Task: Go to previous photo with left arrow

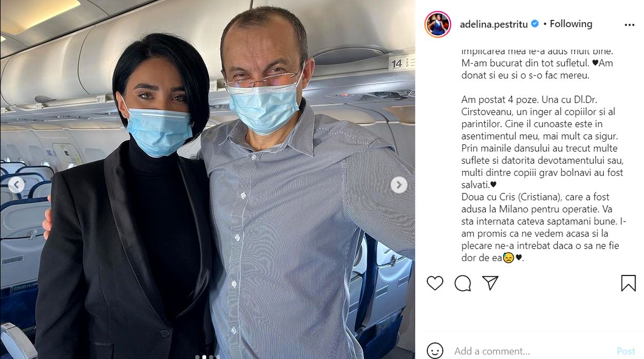Action: click(x=16, y=185)
